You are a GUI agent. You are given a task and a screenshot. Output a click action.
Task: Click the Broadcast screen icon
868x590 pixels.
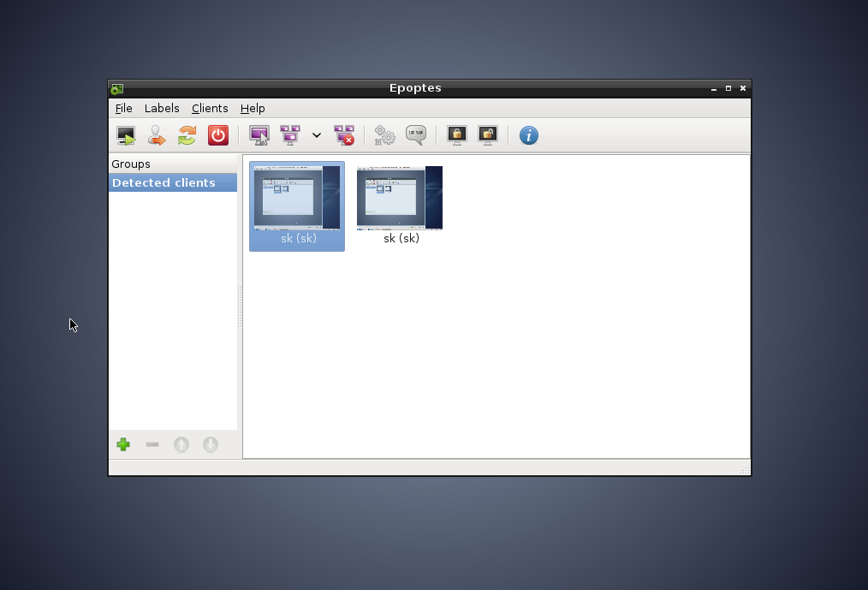[x=290, y=135]
